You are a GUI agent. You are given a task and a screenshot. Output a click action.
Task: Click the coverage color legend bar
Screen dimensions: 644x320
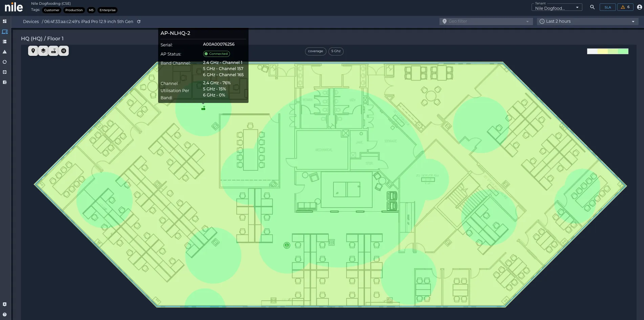click(607, 51)
